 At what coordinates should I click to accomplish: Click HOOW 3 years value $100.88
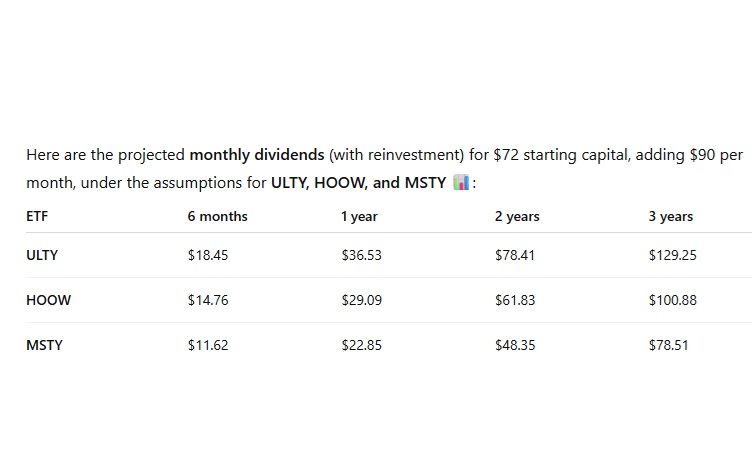(672, 300)
